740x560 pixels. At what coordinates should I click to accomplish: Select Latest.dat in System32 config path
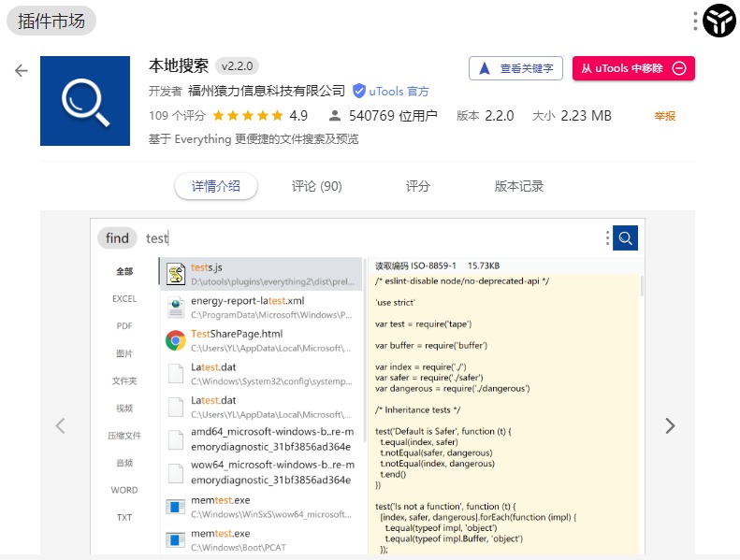261,374
